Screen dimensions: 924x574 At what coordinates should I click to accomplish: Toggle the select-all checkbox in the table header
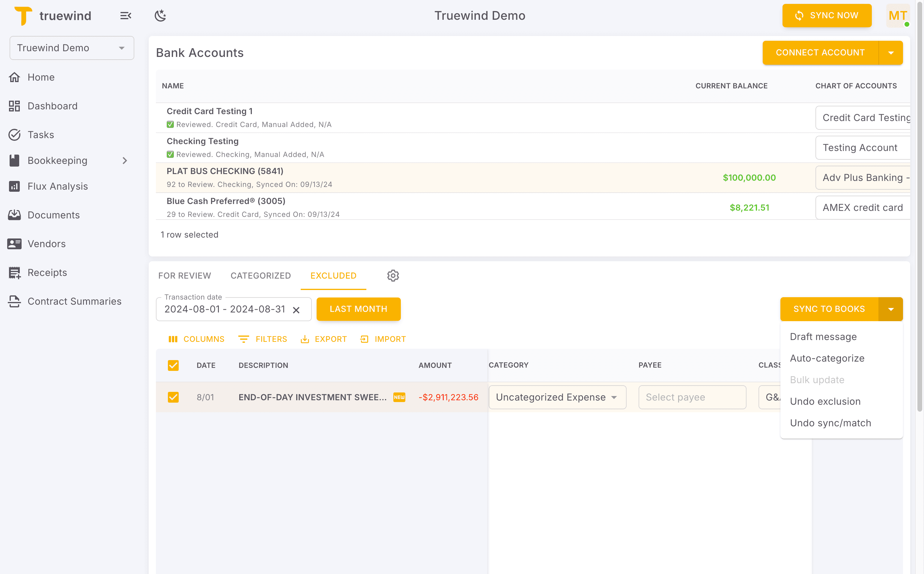[x=174, y=365]
